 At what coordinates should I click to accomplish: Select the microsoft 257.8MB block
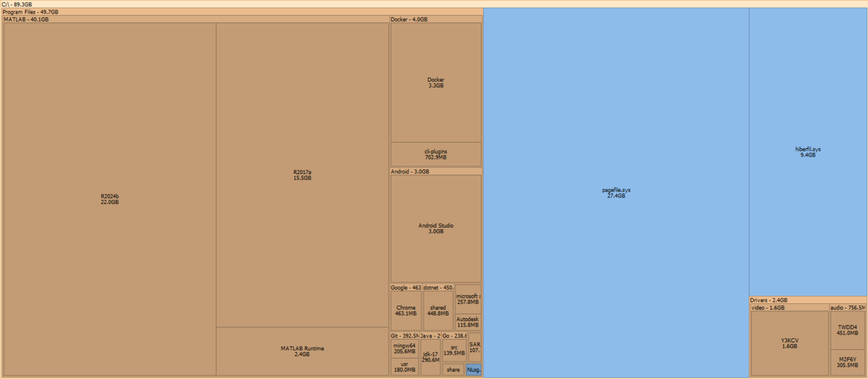[x=468, y=299]
